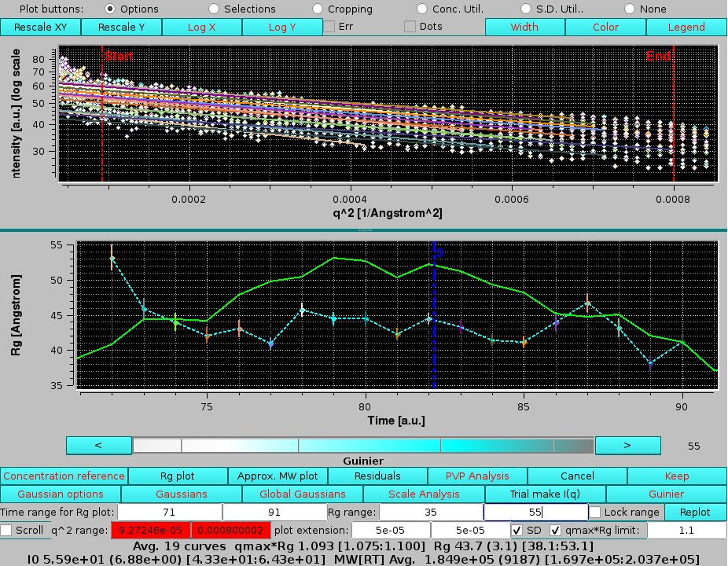728x566 pixels.
Task: Disable Log Y scaling
Action: pyautogui.click(x=282, y=26)
